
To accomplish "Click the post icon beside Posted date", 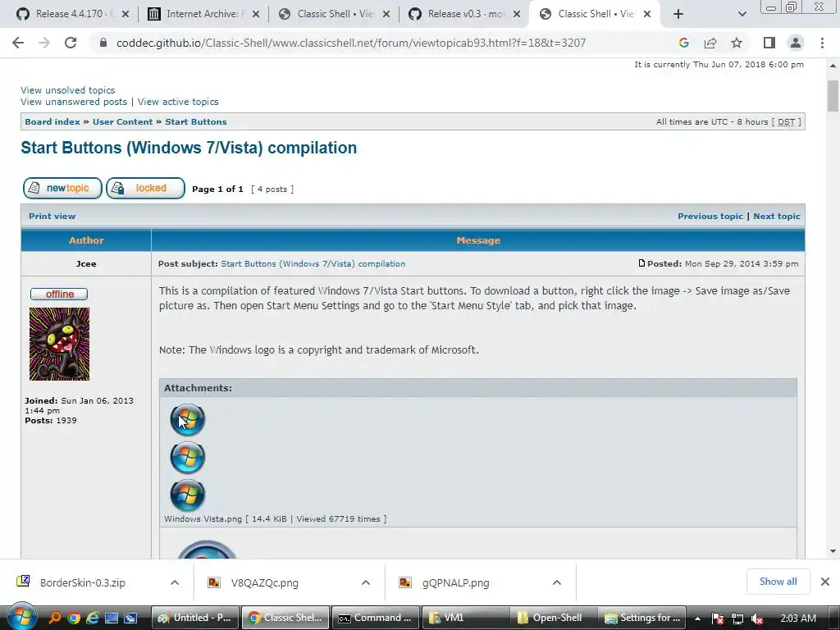I will [641, 263].
